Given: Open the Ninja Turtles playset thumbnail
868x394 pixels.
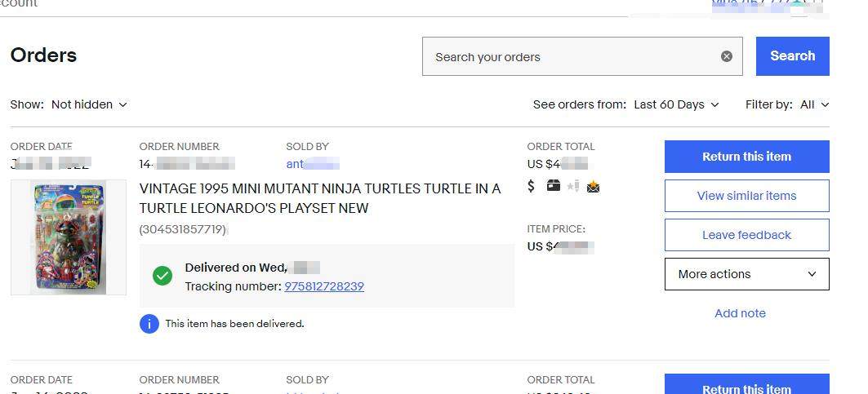Looking at the screenshot, I should pyautogui.click(x=69, y=237).
